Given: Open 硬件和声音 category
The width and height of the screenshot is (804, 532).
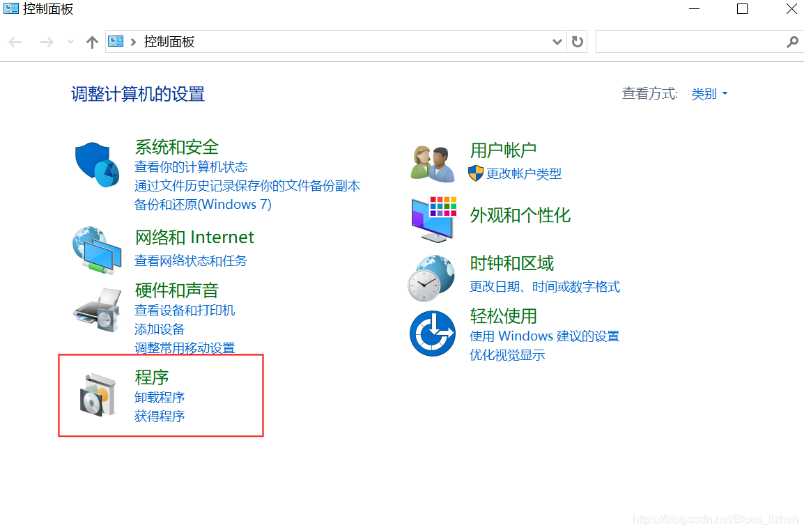Looking at the screenshot, I should [x=177, y=290].
